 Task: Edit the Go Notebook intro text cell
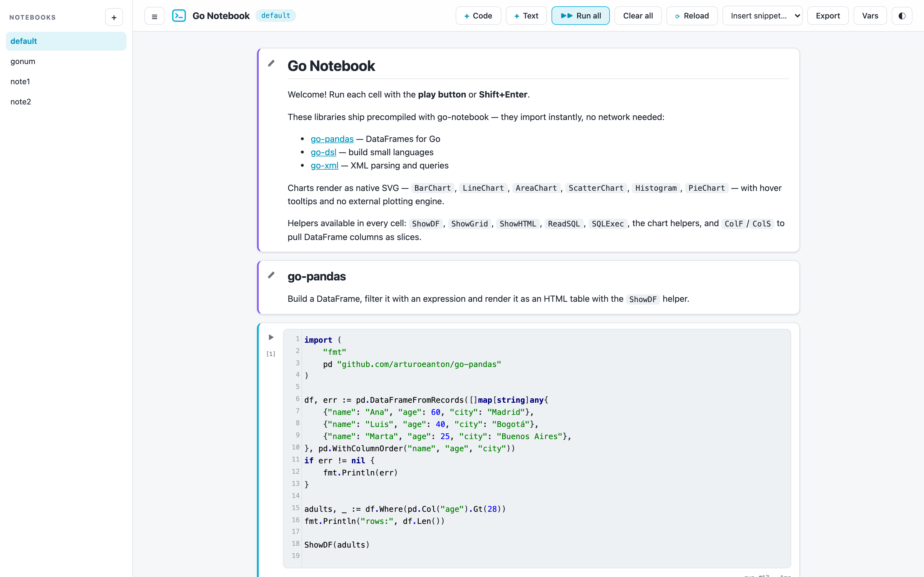(x=271, y=63)
